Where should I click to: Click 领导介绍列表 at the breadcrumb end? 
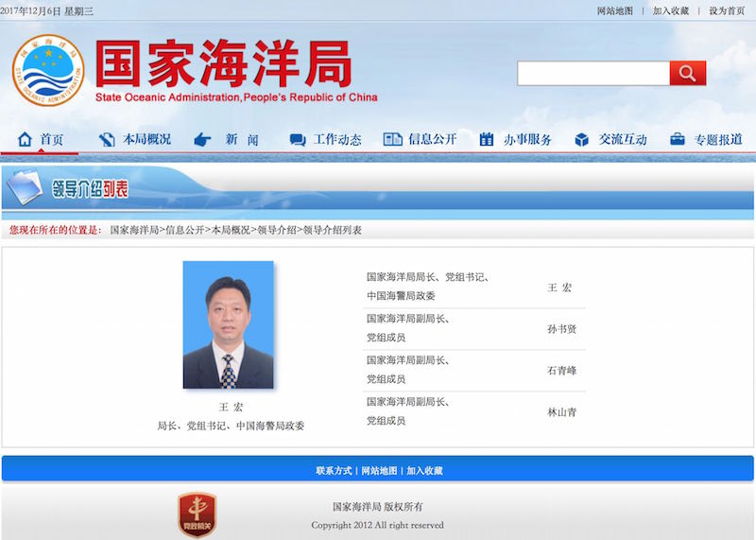tap(333, 230)
